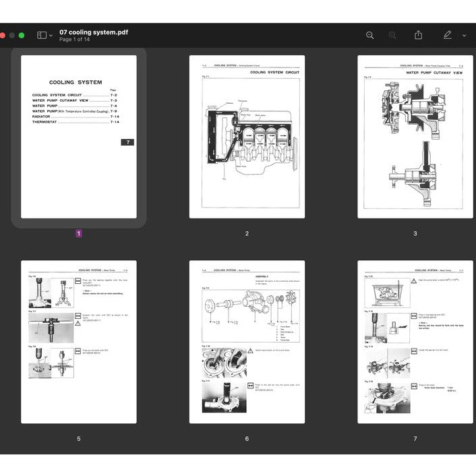Click the highlighted page number 1 badge

[x=78, y=233]
